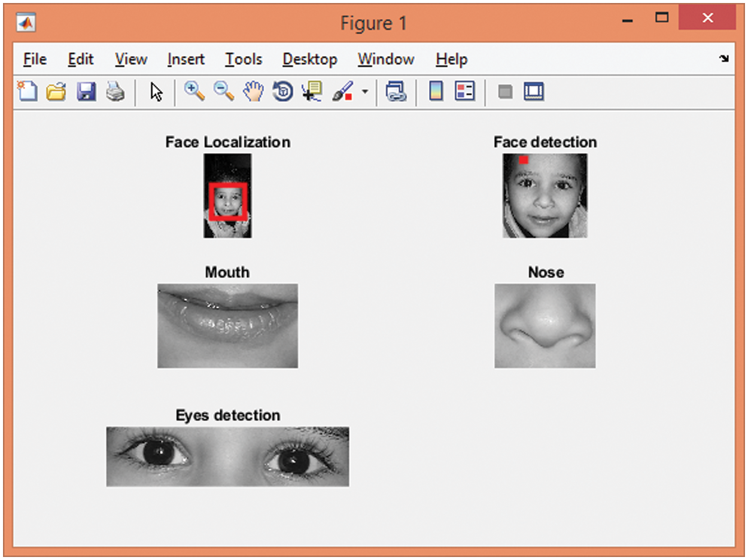Screen dimensions: 748x560
Task: Select the Brush data tool
Action: tap(342, 92)
